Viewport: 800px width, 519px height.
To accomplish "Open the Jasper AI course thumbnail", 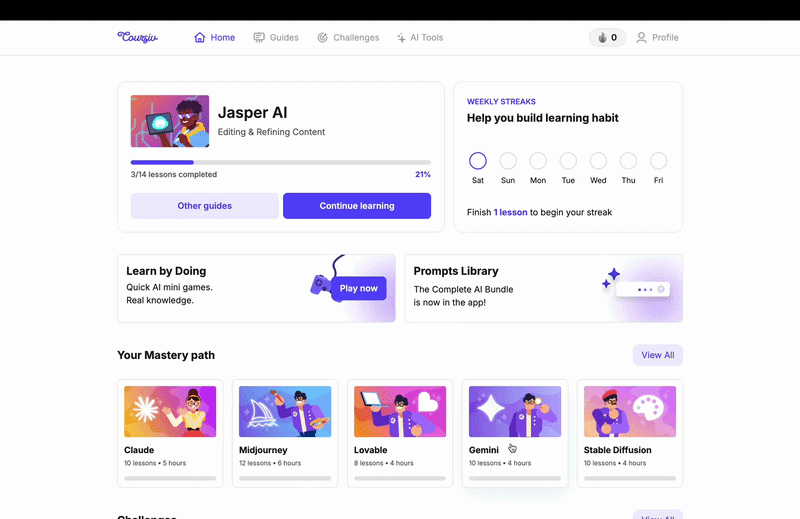I will [170, 121].
